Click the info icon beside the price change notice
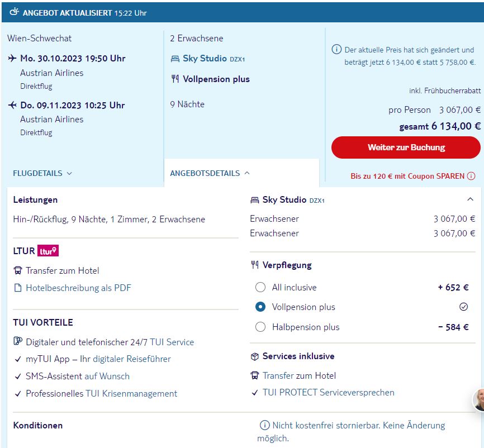 (x=336, y=50)
